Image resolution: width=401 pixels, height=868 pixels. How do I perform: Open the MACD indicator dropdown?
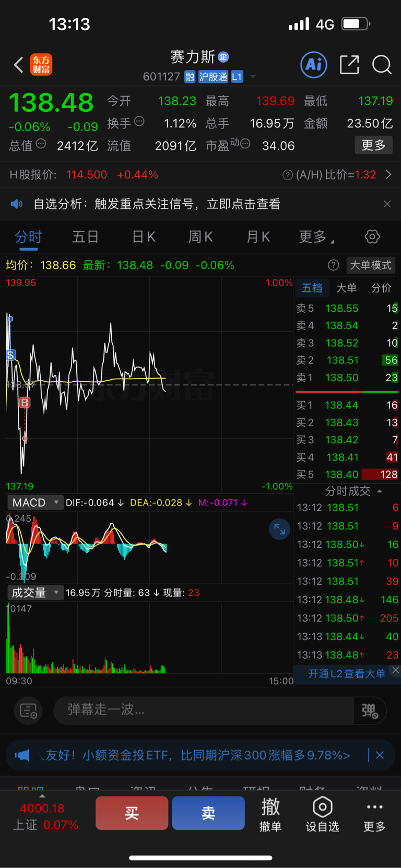[x=35, y=503]
